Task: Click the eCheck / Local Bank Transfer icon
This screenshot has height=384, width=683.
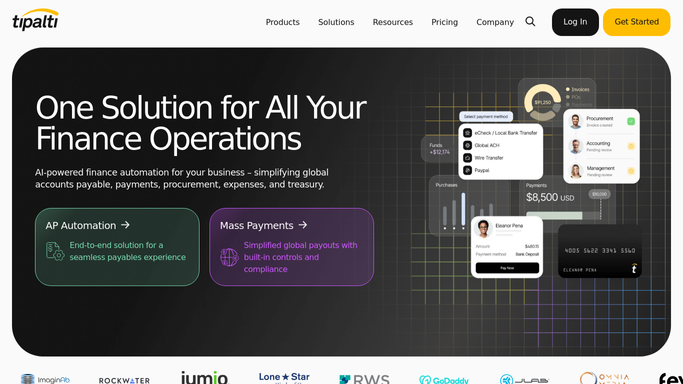Action: pyautogui.click(x=467, y=133)
